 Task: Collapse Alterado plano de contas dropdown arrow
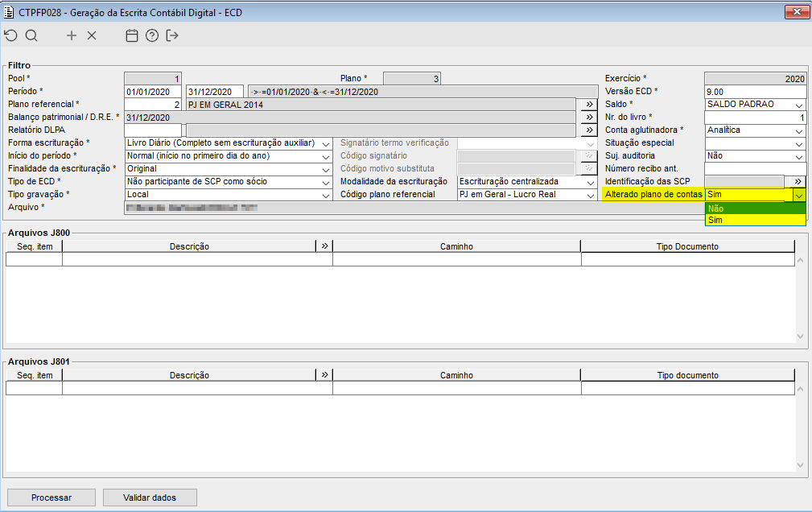799,196
